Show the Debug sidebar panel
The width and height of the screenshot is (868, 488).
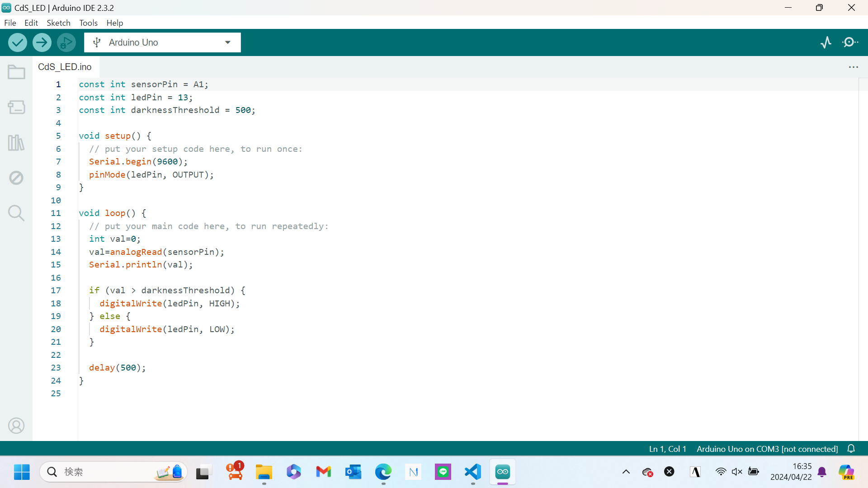coord(16,178)
